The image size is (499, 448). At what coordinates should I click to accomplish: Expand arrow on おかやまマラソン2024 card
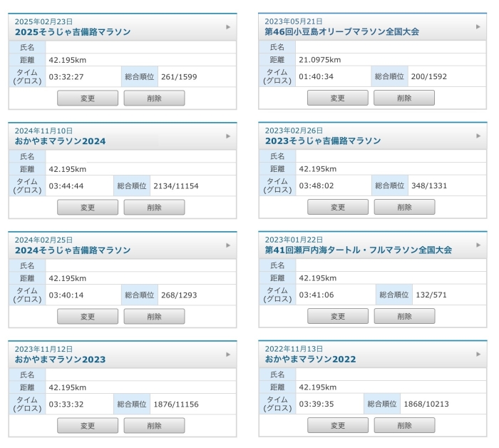click(x=228, y=136)
